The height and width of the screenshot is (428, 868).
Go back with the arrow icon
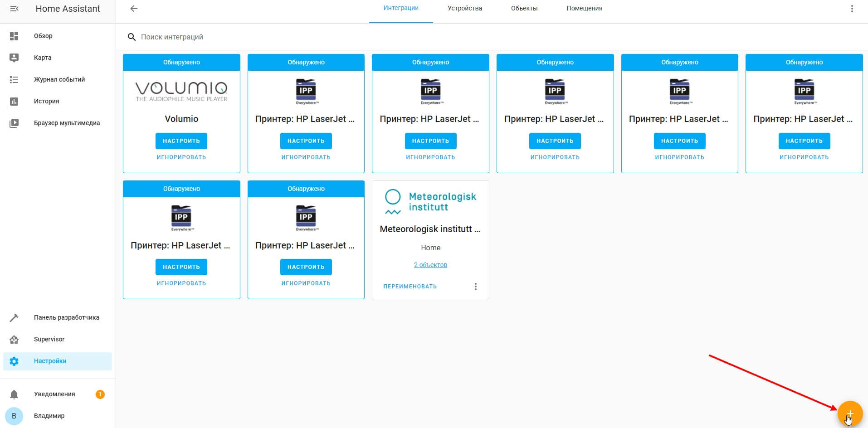[x=133, y=8]
